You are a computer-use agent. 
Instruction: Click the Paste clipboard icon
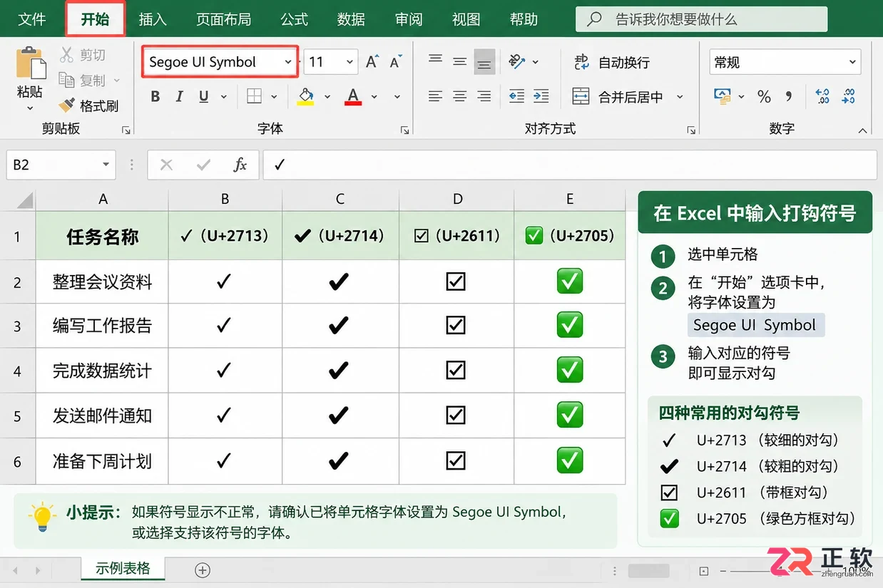click(x=31, y=63)
